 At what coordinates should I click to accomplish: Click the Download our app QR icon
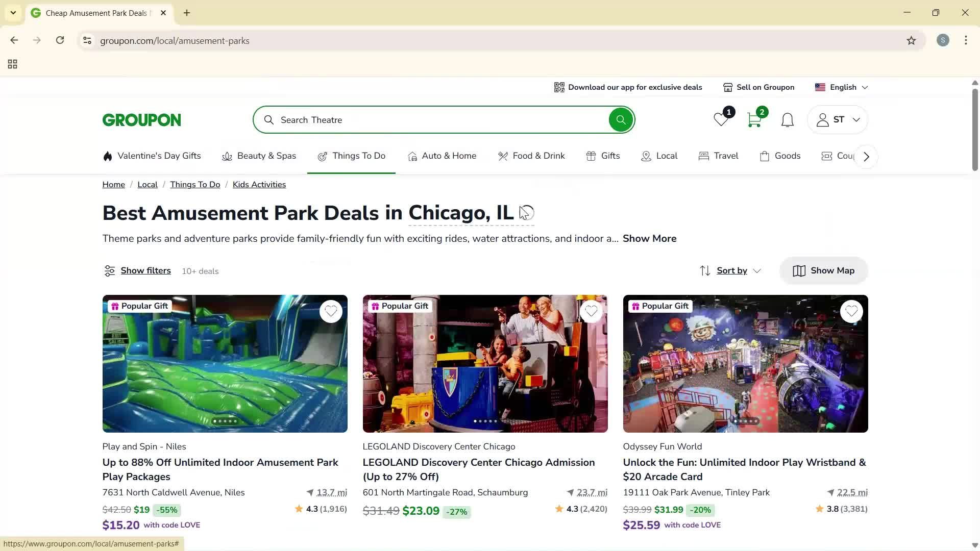pos(559,87)
